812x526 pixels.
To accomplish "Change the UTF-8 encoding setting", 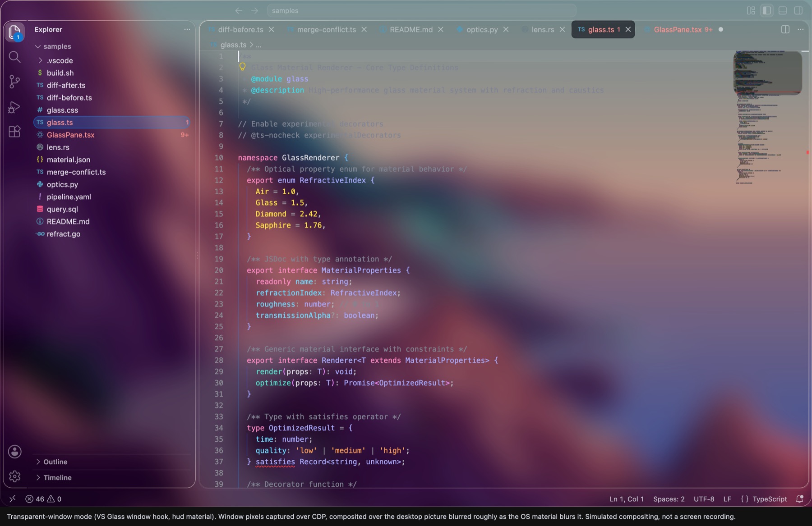I will click(x=704, y=499).
